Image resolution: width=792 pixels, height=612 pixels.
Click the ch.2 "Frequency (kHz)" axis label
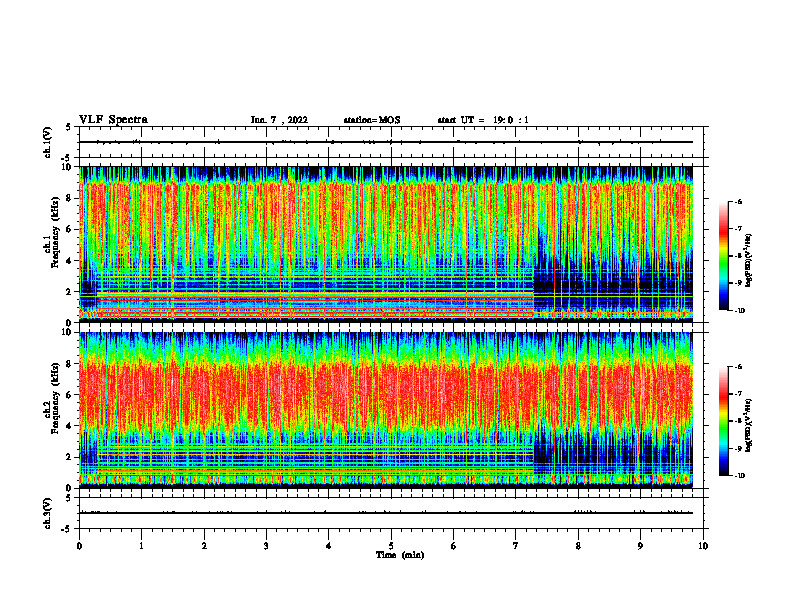55,398
